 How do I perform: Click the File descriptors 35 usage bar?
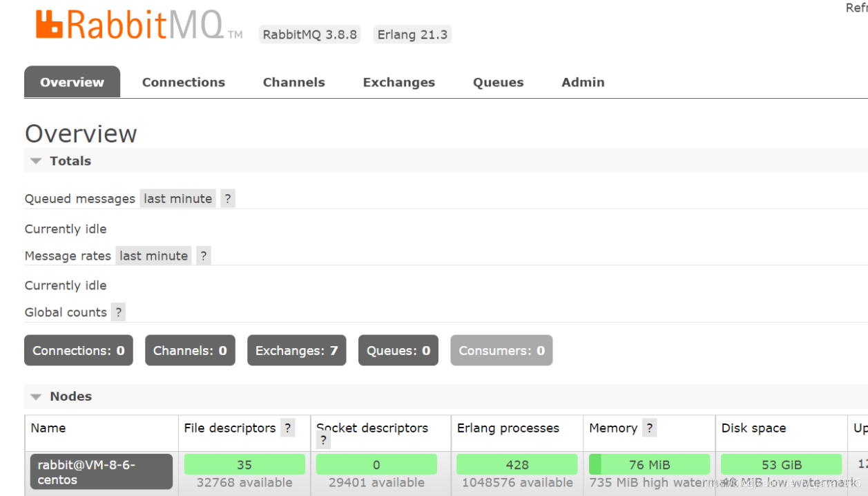click(x=244, y=465)
